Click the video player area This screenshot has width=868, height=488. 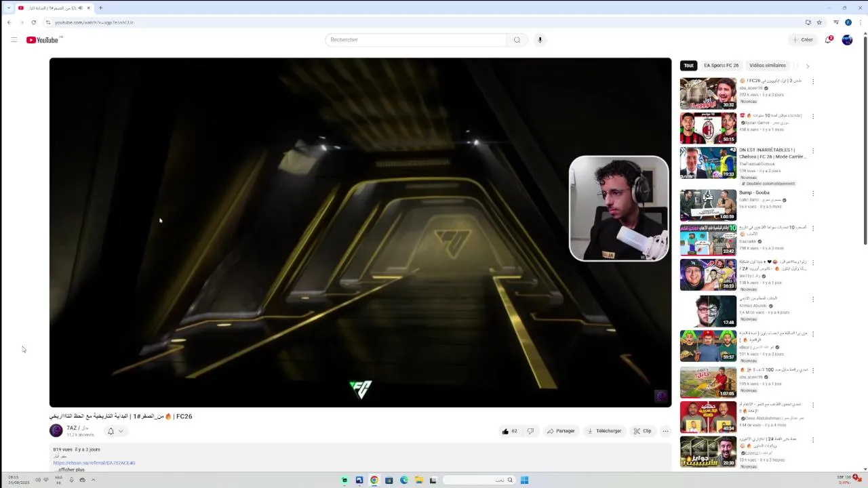pyautogui.click(x=360, y=232)
